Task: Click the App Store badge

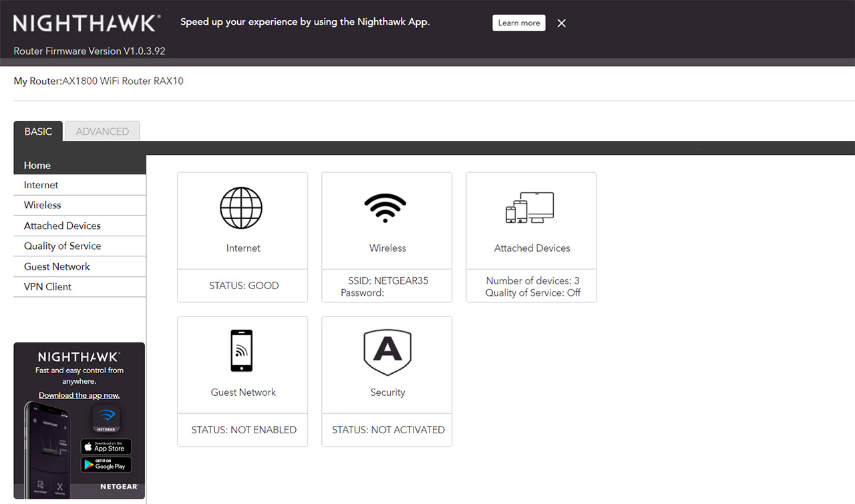Action: point(106,447)
